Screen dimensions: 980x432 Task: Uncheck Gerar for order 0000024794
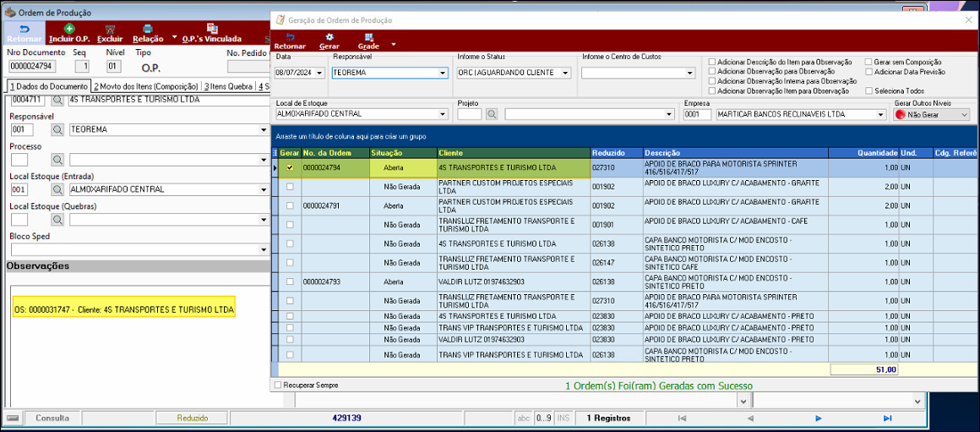(x=290, y=167)
